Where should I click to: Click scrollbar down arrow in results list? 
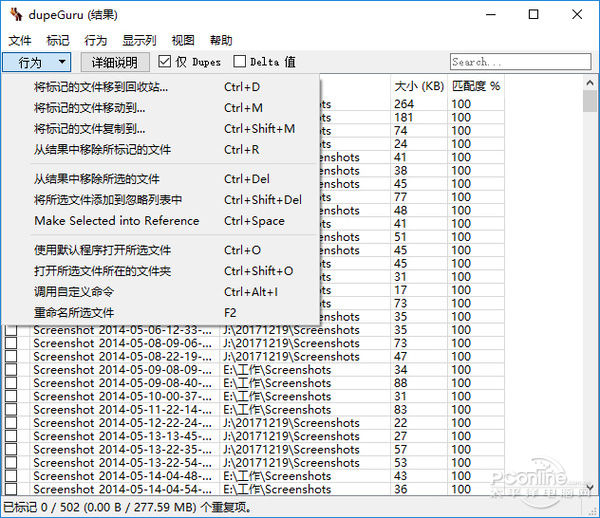pyautogui.click(x=590, y=487)
